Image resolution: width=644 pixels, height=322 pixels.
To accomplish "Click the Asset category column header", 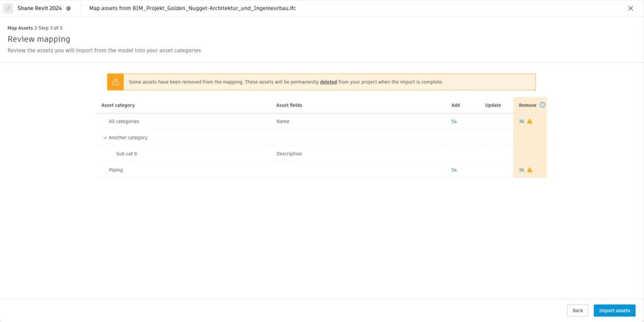I will pyautogui.click(x=118, y=105).
